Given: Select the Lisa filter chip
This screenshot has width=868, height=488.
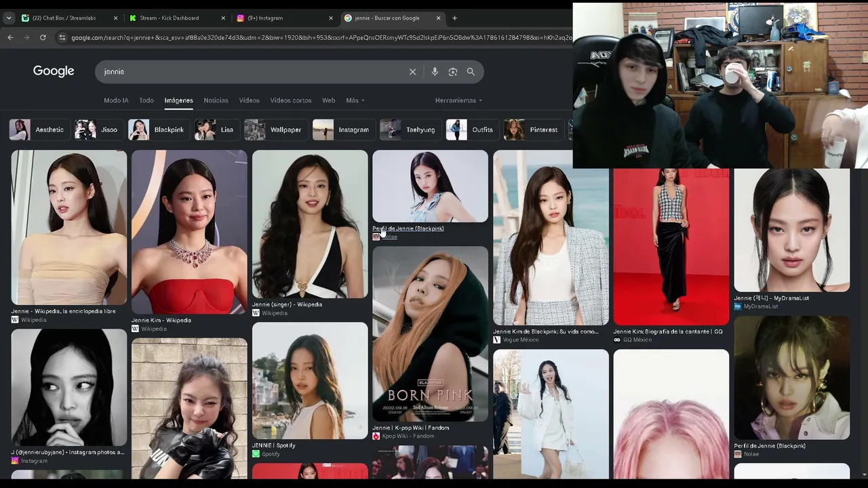Looking at the screenshot, I should [x=216, y=129].
